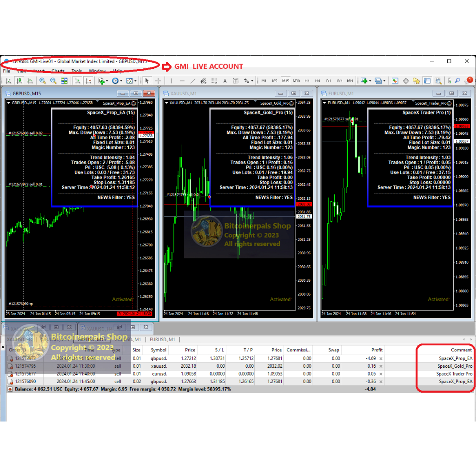Expand the GBPUSD chart quick-trade triangle
Viewport: 476px width, 476px height.
(x=8, y=103)
